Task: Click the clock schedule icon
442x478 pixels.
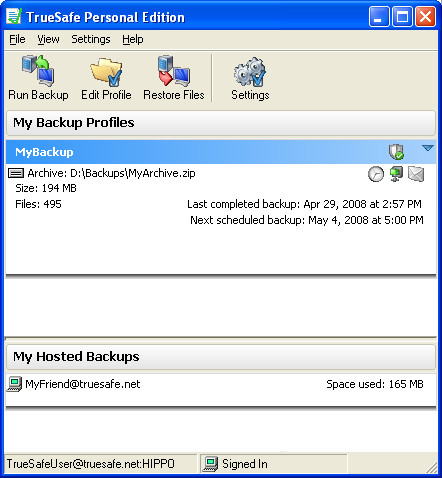Action: point(376,174)
